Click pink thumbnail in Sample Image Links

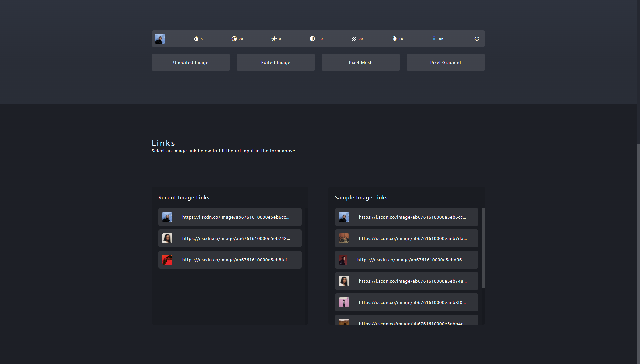(x=344, y=302)
